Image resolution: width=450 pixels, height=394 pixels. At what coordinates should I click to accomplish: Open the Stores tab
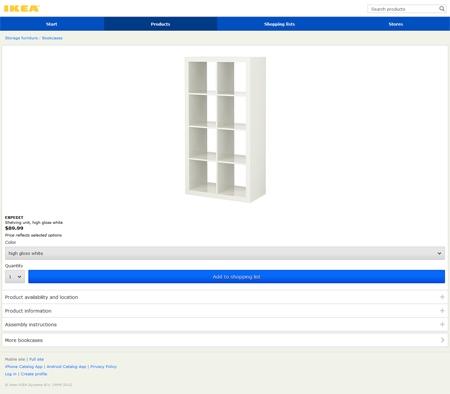(396, 24)
